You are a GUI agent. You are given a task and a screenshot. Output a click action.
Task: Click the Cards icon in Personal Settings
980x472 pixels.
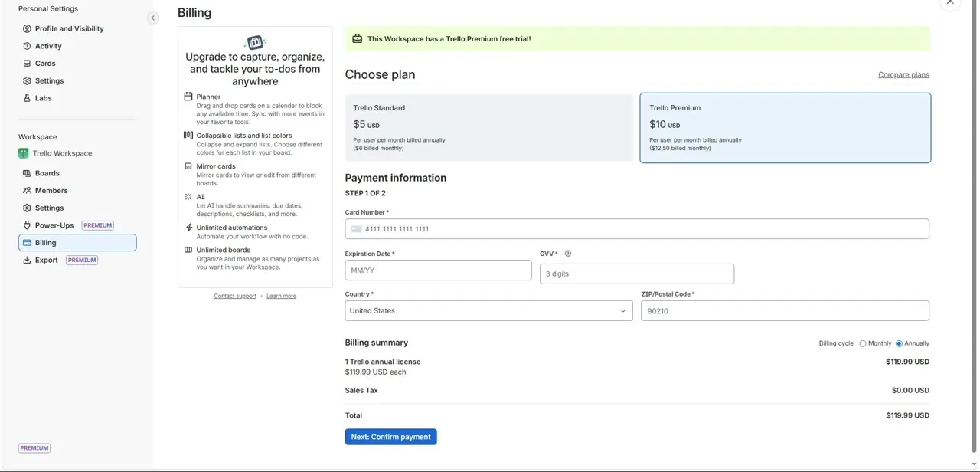click(27, 64)
